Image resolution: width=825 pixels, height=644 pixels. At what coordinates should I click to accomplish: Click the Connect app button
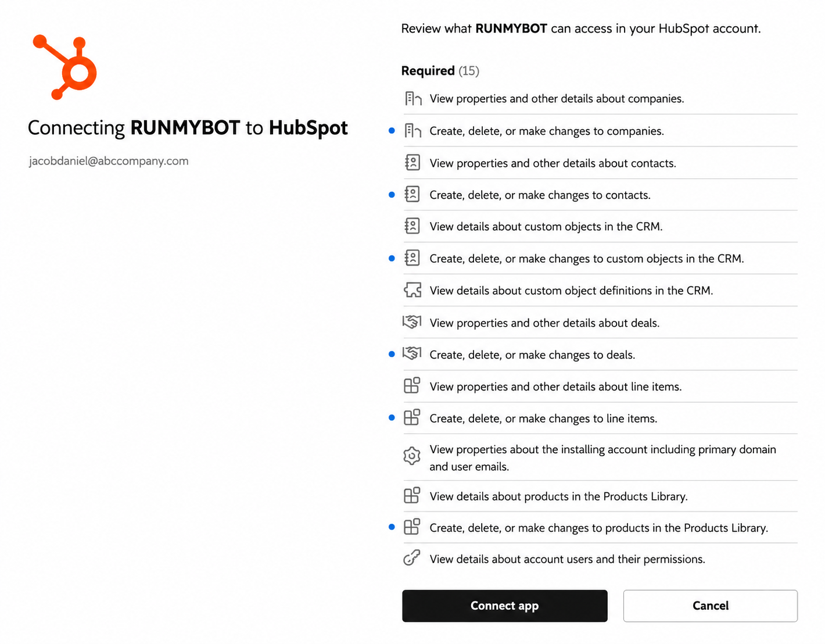(x=505, y=606)
